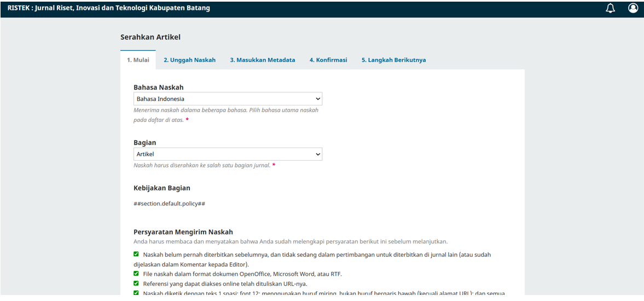Click the ##section.default.policy## placeholder text

pos(169,204)
